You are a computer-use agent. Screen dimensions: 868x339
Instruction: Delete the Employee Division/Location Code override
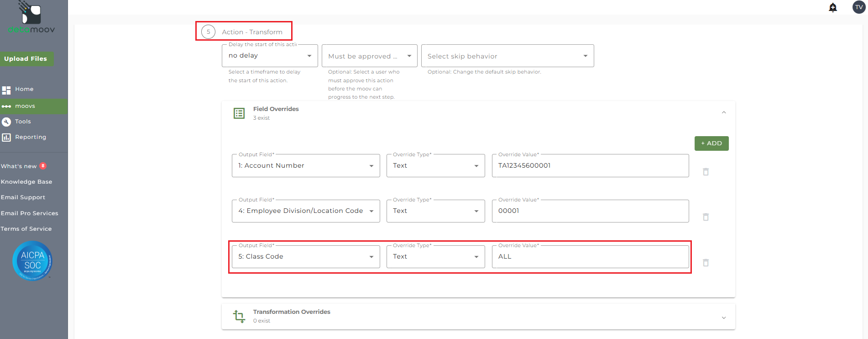click(x=706, y=217)
